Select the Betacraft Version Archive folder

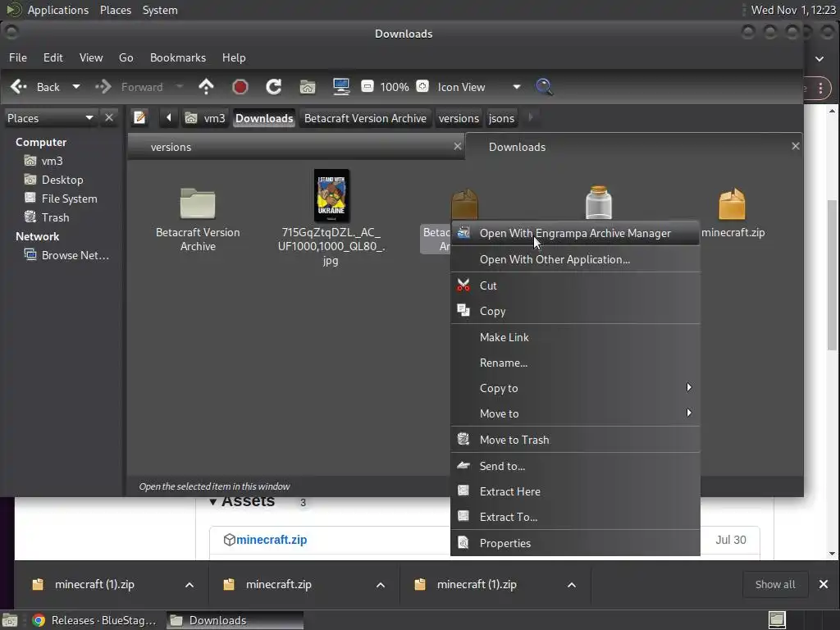click(x=198, y=203)
